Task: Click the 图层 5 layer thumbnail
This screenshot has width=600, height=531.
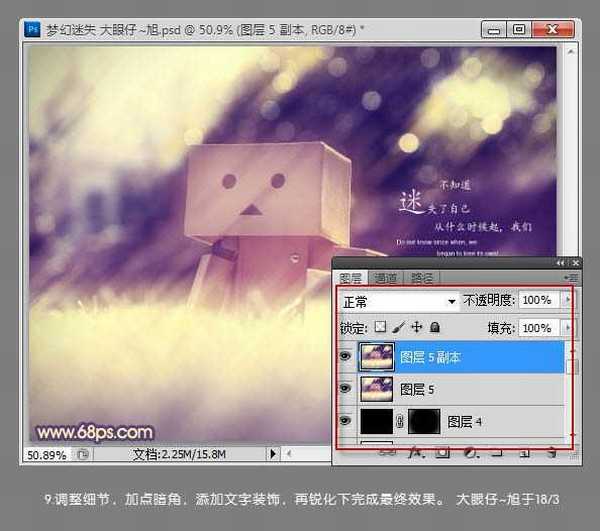Action: [377, 389]
